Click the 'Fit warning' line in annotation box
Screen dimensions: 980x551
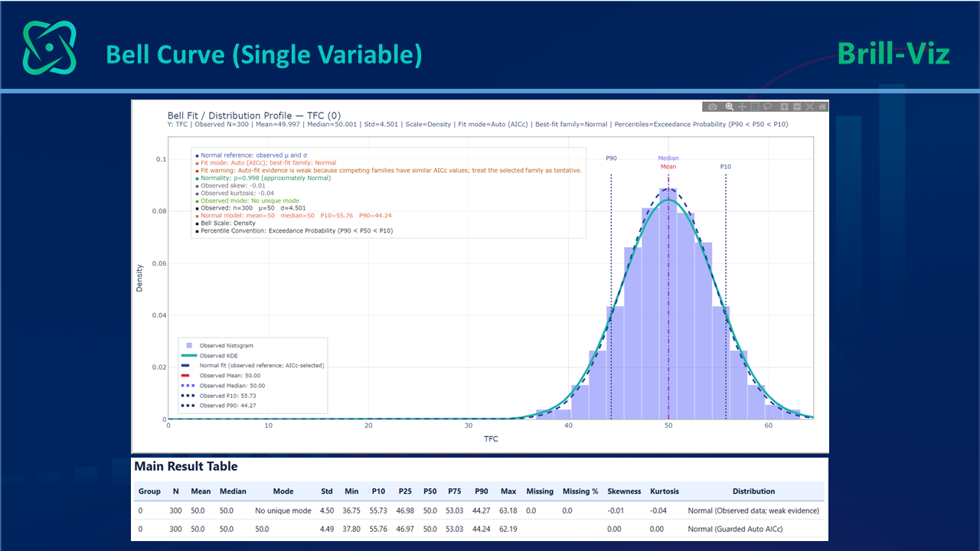click(388, 170)
